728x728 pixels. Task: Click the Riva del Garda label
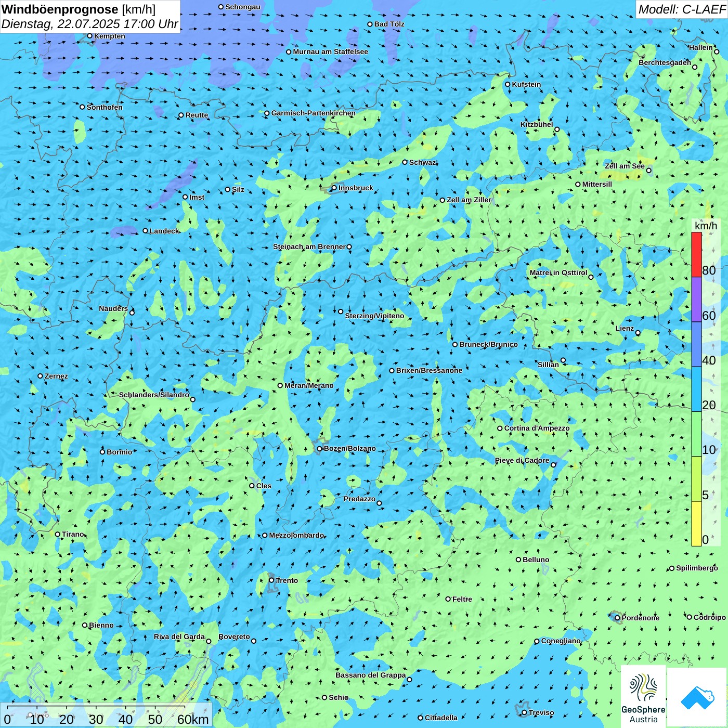point(179,636)
